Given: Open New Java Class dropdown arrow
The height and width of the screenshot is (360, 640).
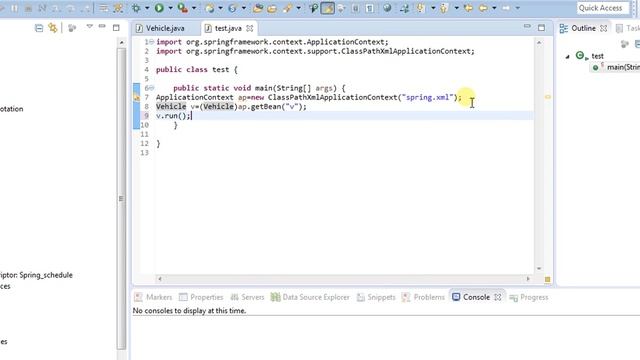Looking at the screenshot, I should pyautogui.click(x=244, y=8).
